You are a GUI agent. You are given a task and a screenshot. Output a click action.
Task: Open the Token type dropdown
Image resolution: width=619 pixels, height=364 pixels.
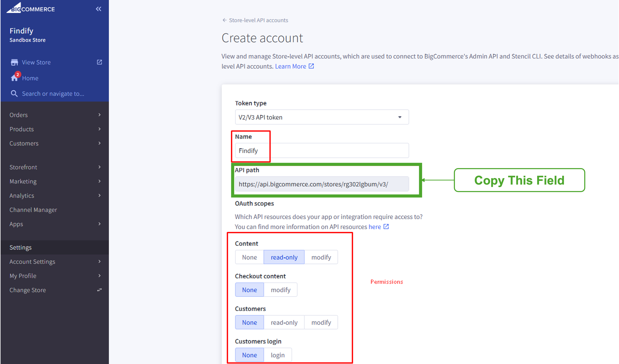pos(322,117)
